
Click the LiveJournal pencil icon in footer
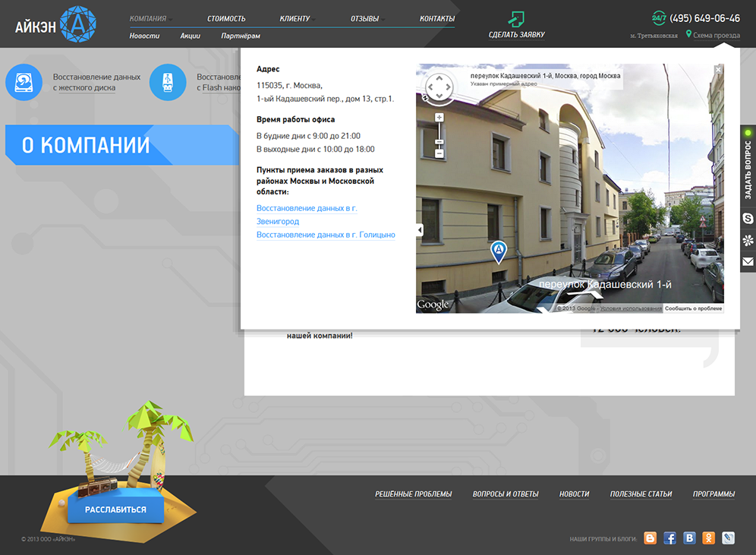point(729,538)
